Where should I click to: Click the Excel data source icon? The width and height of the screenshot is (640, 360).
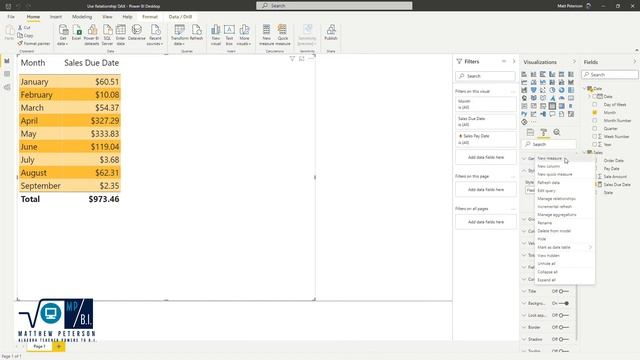coord(76,33)
